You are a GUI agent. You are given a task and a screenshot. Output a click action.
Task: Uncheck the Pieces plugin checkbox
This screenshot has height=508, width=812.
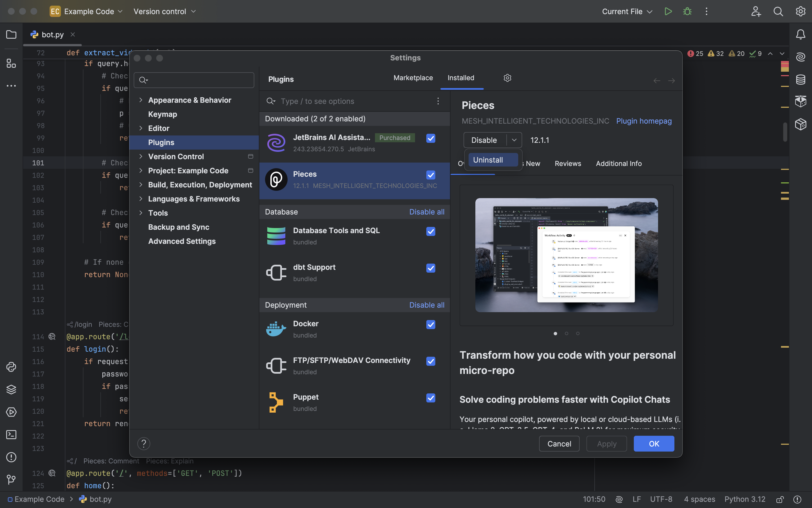pyautogui.click(x=431, y=175)
